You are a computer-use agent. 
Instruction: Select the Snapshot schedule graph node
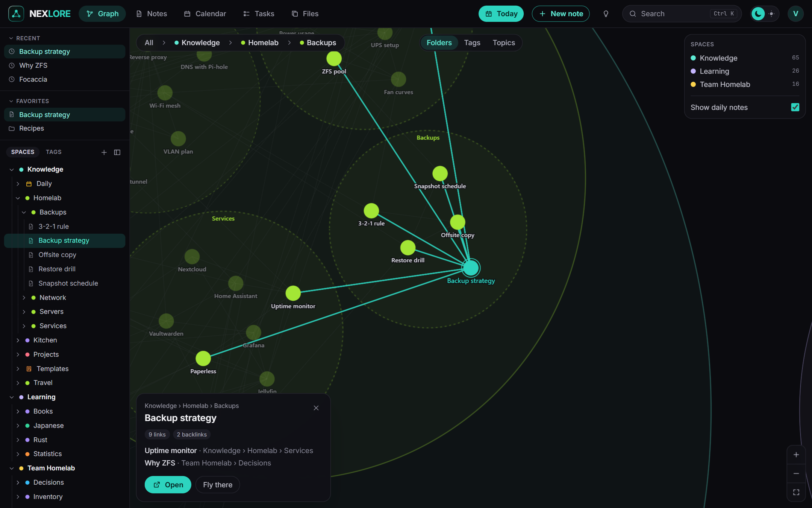click(440, 173)
